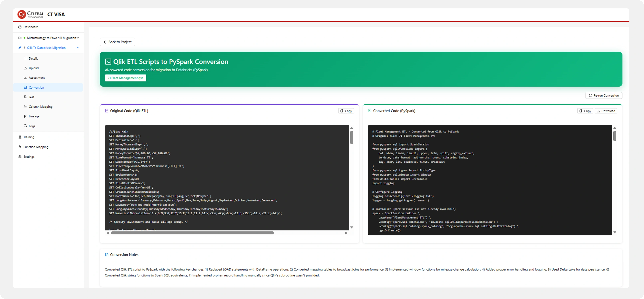Click the Settings gear icon
The width and height of the screenshot is (644, 299).
20,157
